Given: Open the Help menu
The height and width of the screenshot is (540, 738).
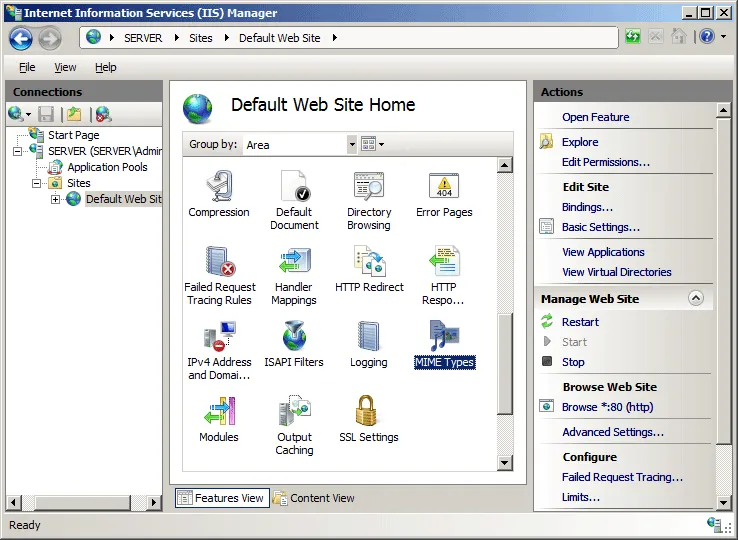Looking at the screenshot, I should click(105, 67).
